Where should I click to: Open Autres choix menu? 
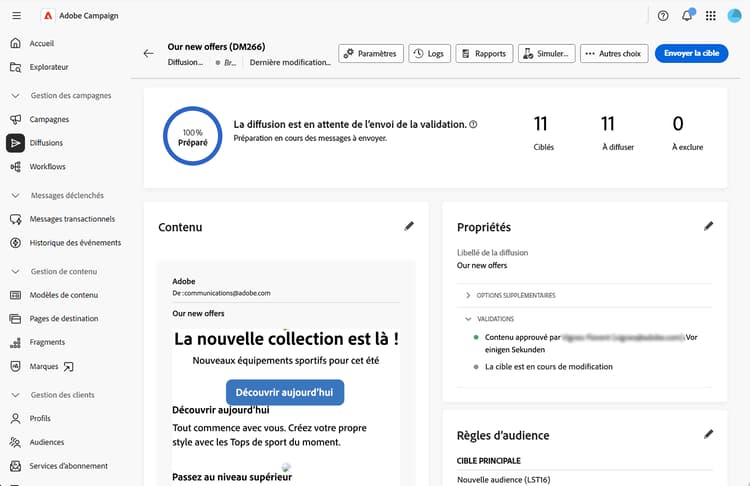(614, 54)
